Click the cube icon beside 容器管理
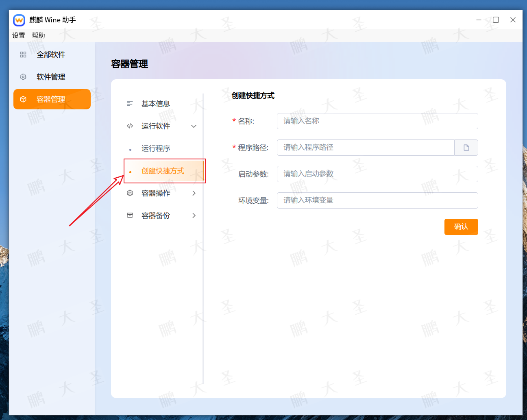The width and height of the screenshot is (527, 420). (x=23, y=99)
